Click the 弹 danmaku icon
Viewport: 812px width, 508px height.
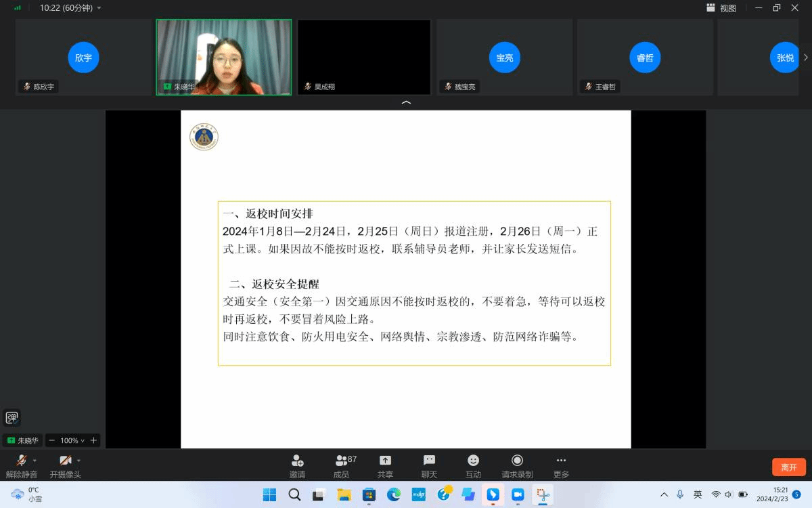coord(12,418)
